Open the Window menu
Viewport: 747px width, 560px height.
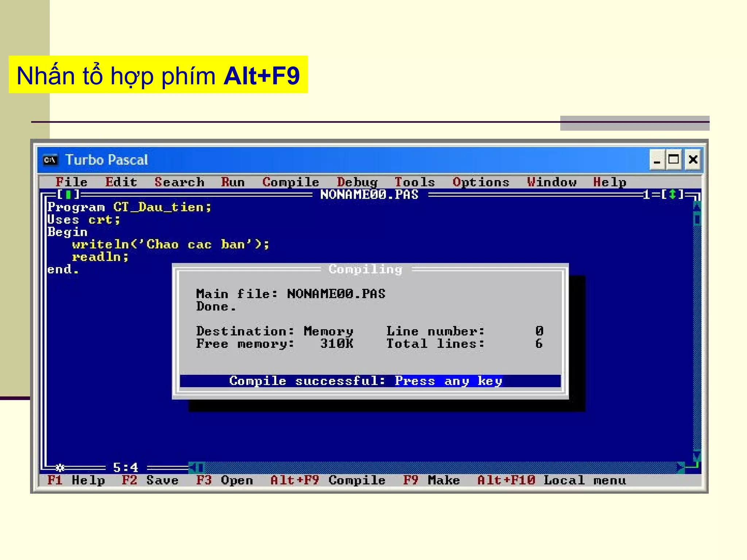[x=551, y=182]
